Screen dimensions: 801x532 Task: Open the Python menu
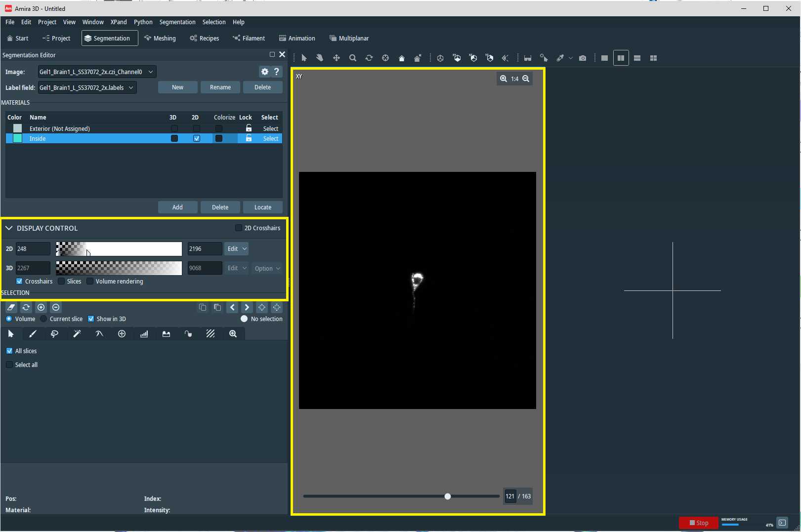pyautogui.click(x=143, y=22)
